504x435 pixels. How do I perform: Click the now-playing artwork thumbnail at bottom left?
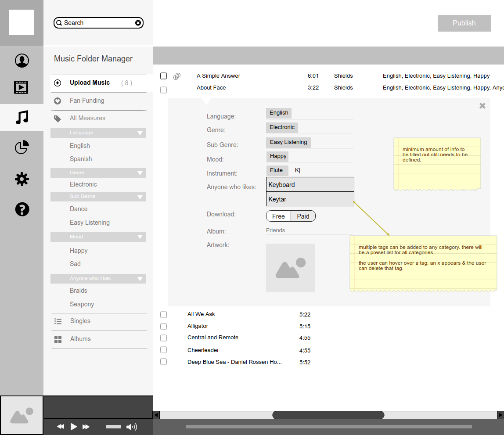[22, 415]
